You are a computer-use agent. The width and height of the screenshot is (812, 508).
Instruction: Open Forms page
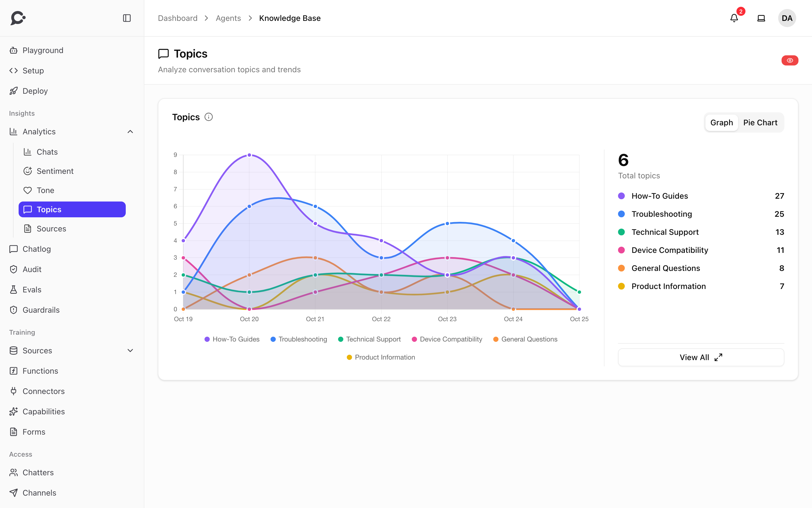72,432
